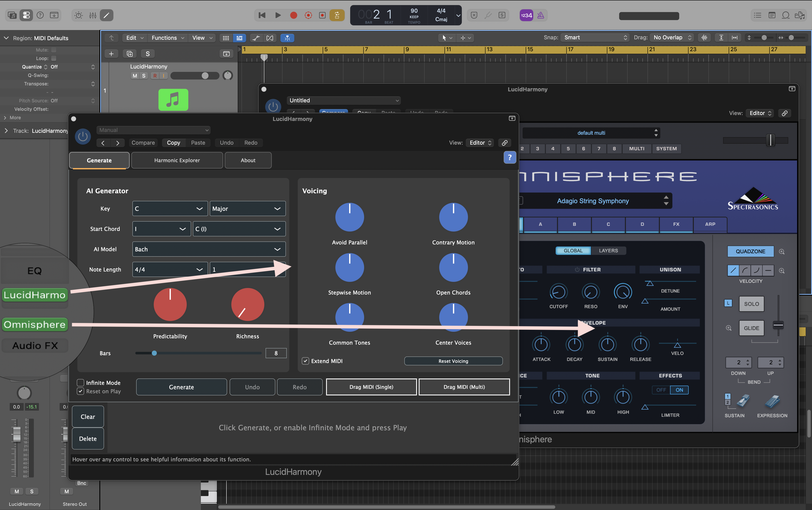812x510 pixels.
Task: Click the Drag MIDI (Single) button
Action: 371,387
